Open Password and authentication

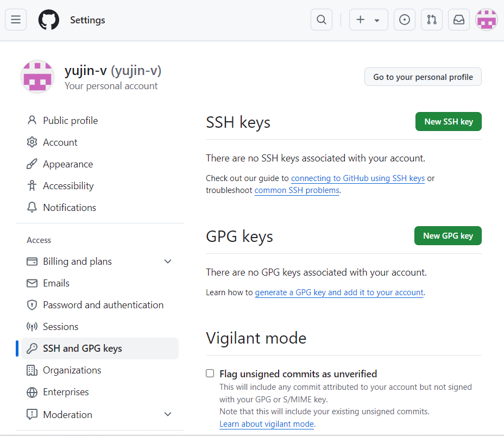(x=99, y=305)
